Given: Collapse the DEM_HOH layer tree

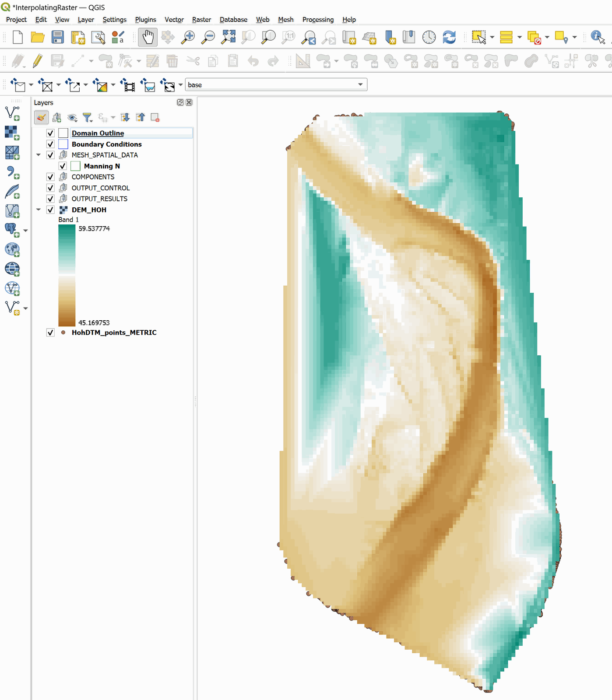Looking at the screenshot, I should point(39,210).
